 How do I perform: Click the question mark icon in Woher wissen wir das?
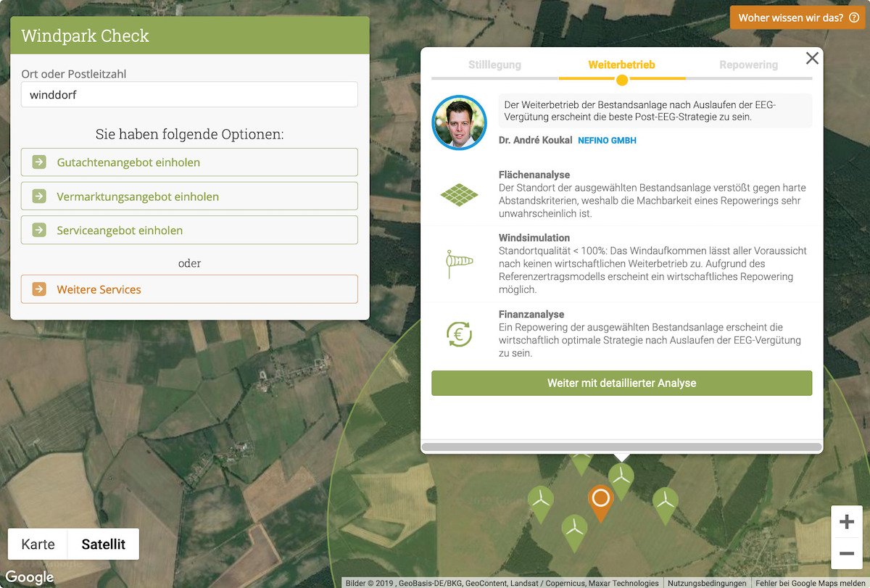[x=853, y=18]
